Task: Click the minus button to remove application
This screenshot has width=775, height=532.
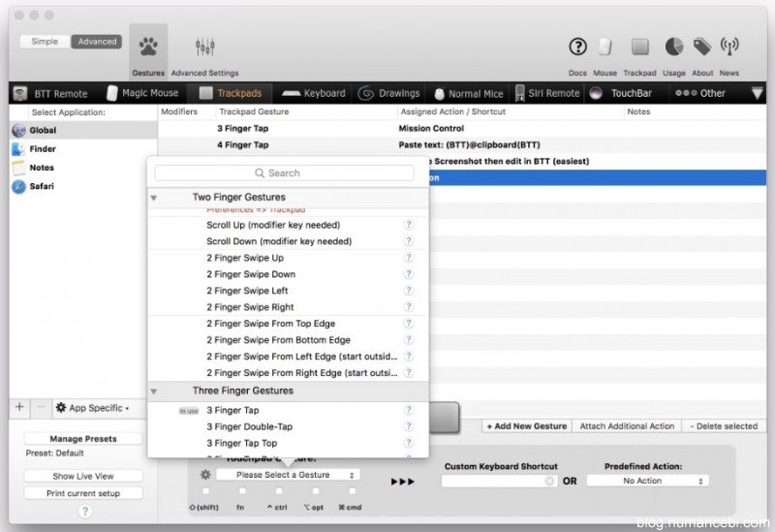Action: [x=41, y=407]
